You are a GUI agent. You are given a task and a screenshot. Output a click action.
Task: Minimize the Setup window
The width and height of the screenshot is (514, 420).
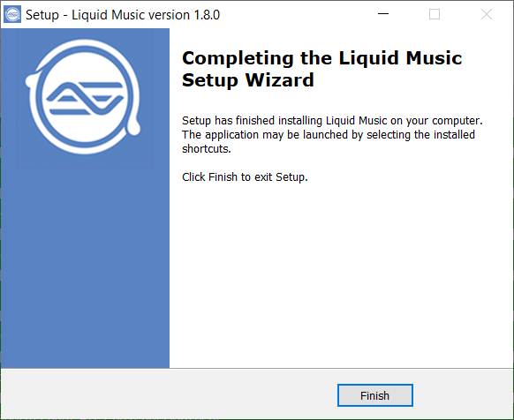[x=383, y=14]
